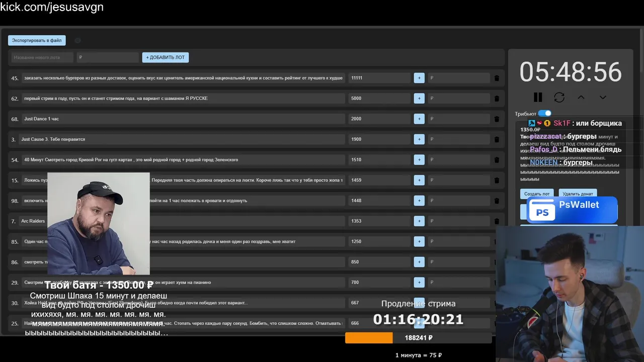Edit the 1353 amount for Arc Raiders
The width and height of the screenshot is (644, 362).
(379, 221)
